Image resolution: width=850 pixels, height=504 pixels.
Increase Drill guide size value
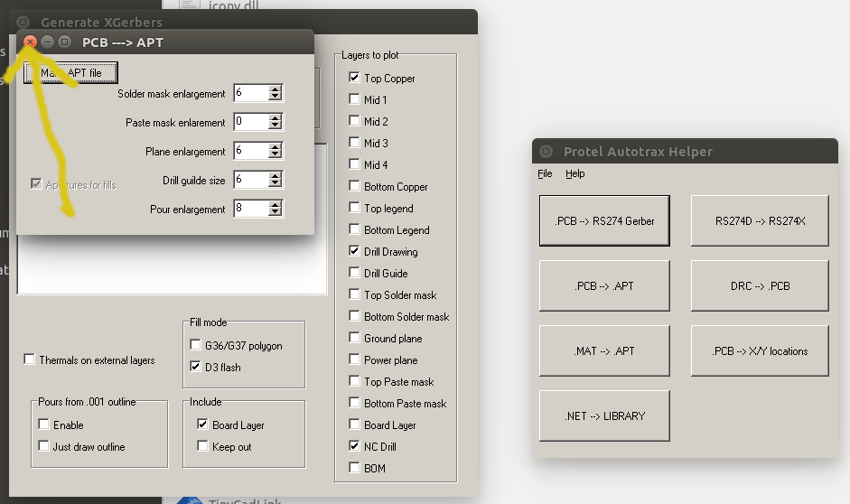pyautogui.click(x=276, y=175)
